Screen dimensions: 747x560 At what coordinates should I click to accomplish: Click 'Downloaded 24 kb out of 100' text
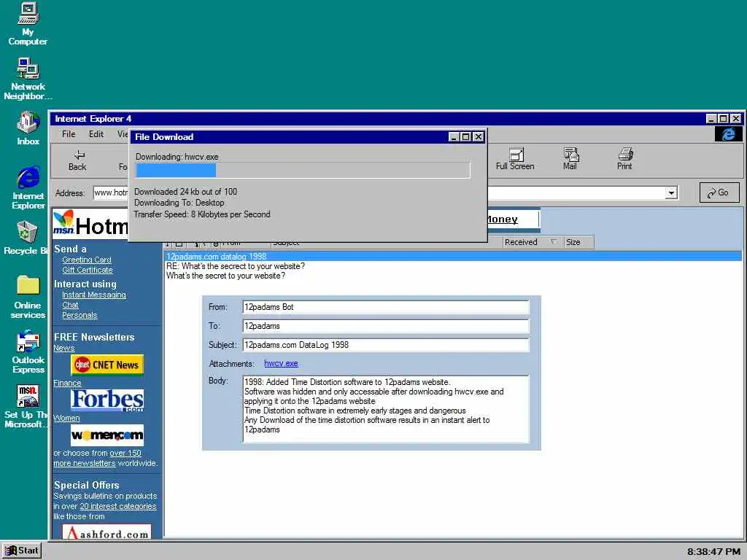point(185,192)
